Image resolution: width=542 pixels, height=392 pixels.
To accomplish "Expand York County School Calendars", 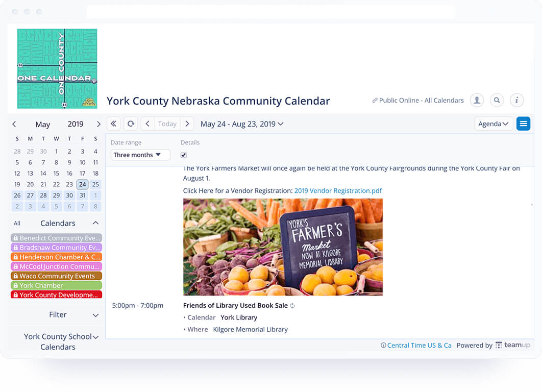I will [58, 341].
